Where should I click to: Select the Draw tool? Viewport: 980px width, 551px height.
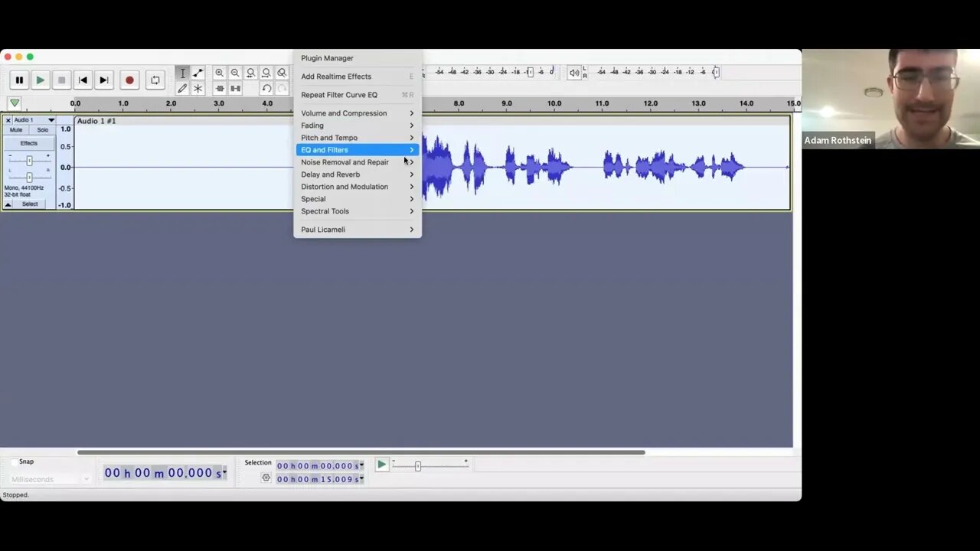point(182,88)
